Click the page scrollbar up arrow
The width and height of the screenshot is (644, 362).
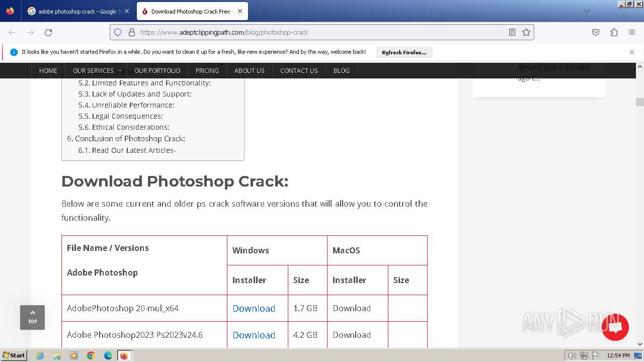(640, 67)
